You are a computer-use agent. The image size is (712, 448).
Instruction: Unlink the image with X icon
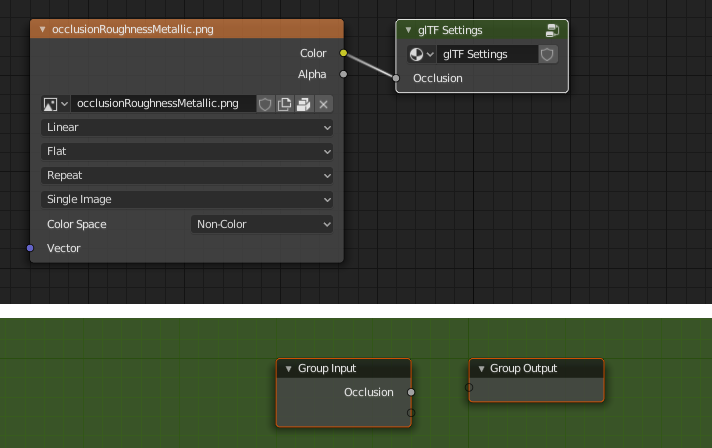(x=323, y=104)
